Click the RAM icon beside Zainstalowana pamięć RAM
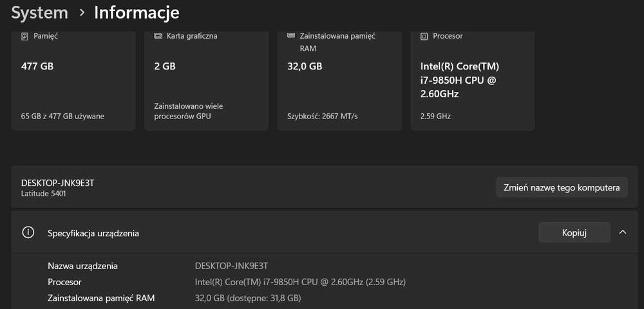This screenshot has width=644, height=309. (x=291, y=36)
